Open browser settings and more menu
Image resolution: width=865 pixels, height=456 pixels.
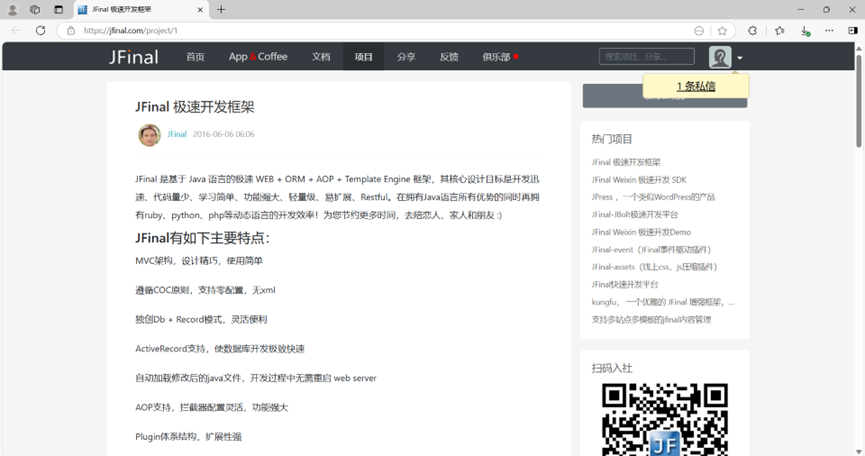point(829,31)
